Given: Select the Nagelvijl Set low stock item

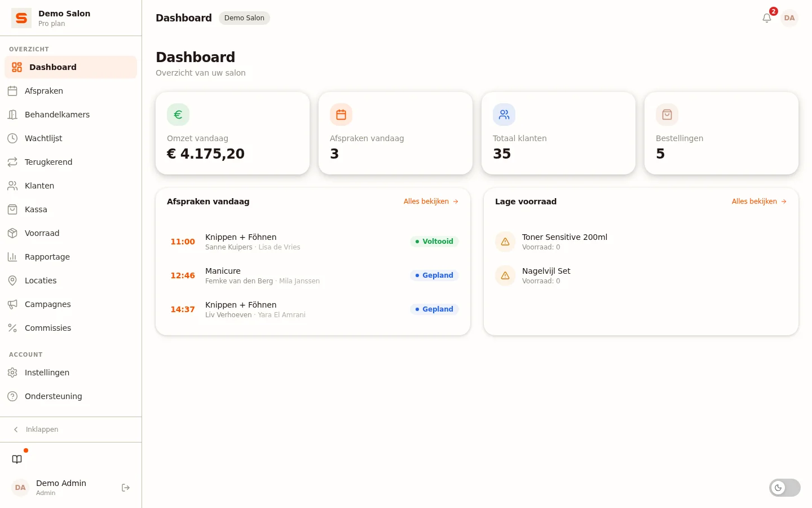Looking at the screenshot, I should pos(641,275).
